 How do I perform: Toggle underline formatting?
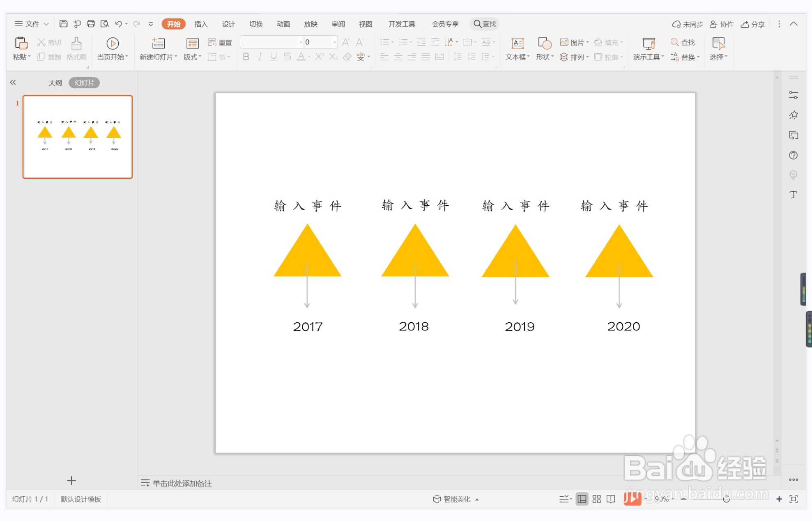[273, 57]
